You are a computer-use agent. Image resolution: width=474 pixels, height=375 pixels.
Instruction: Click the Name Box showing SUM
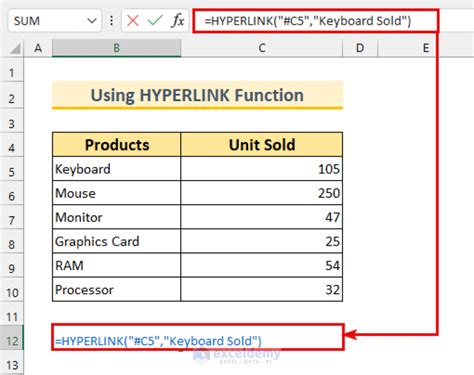pos(55,21)
